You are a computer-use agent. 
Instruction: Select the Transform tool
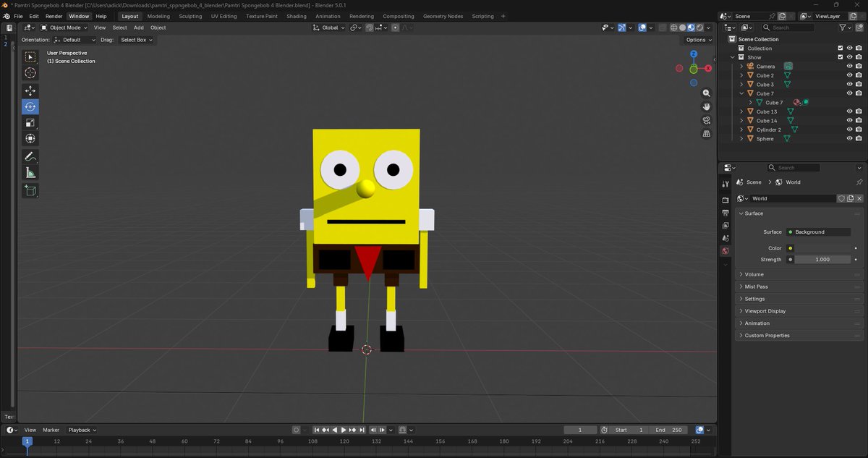pyautogui.click(x=30, y=138)
